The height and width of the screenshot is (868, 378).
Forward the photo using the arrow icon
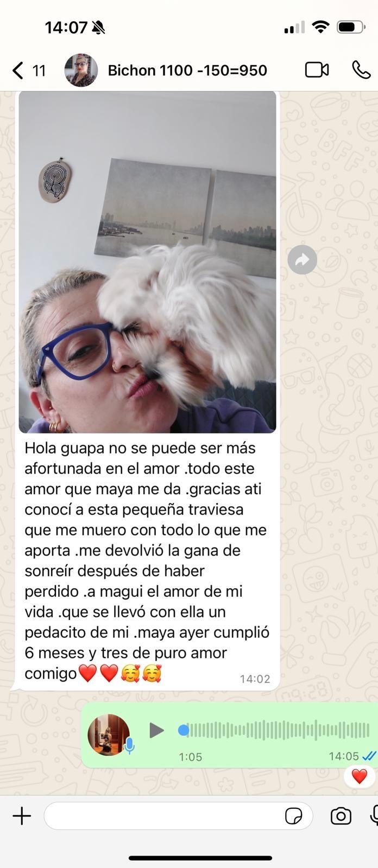(302, 260)
